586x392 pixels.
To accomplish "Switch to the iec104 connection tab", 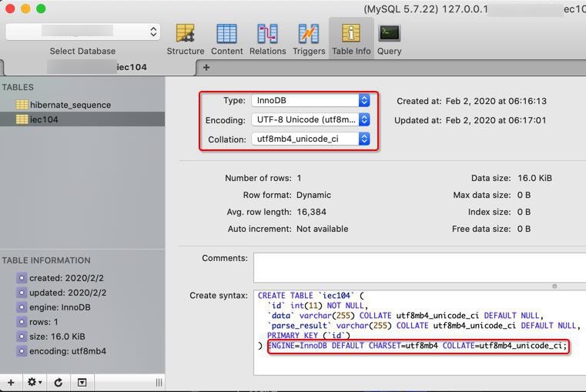I will [x=99, y=67].
